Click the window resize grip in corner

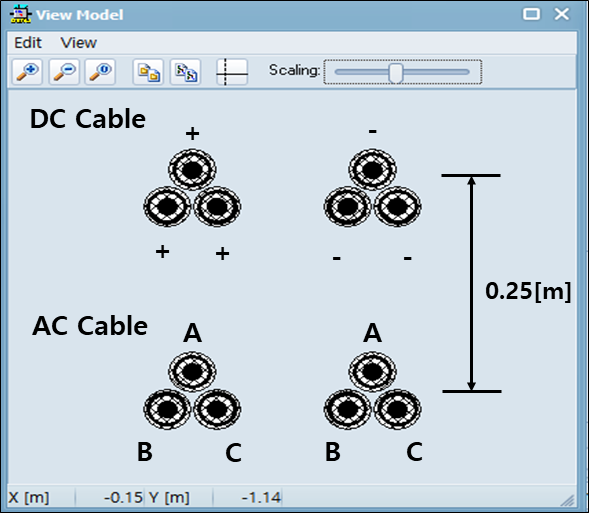568,500
